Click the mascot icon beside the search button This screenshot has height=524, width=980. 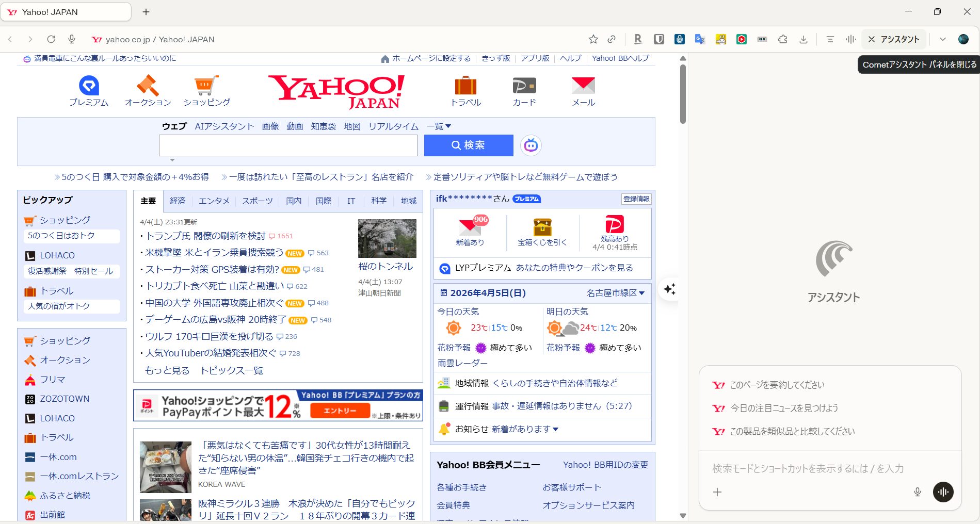tap(531, 145)
